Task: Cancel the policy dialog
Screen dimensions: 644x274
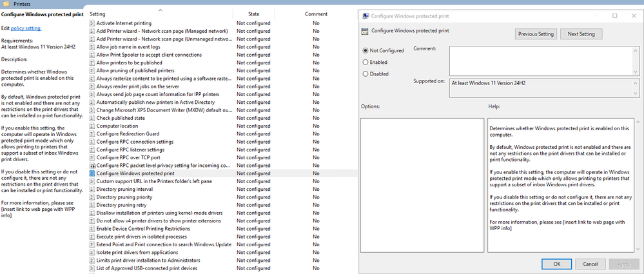Action: tap(590, 264)
